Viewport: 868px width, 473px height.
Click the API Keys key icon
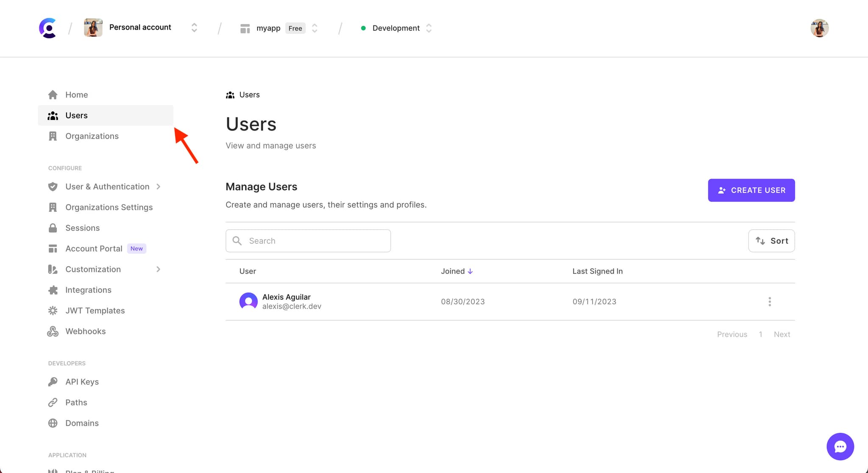coord(53,382)
